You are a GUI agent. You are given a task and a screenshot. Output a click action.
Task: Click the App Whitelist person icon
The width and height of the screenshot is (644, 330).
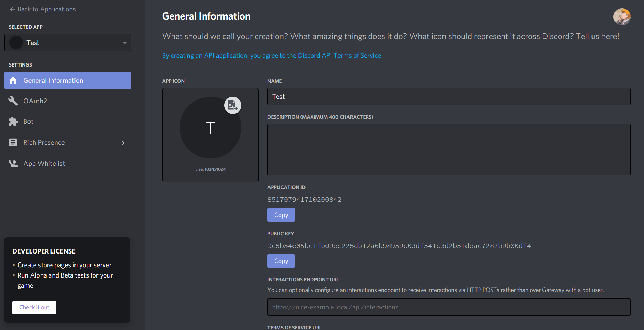pos(13,163)
